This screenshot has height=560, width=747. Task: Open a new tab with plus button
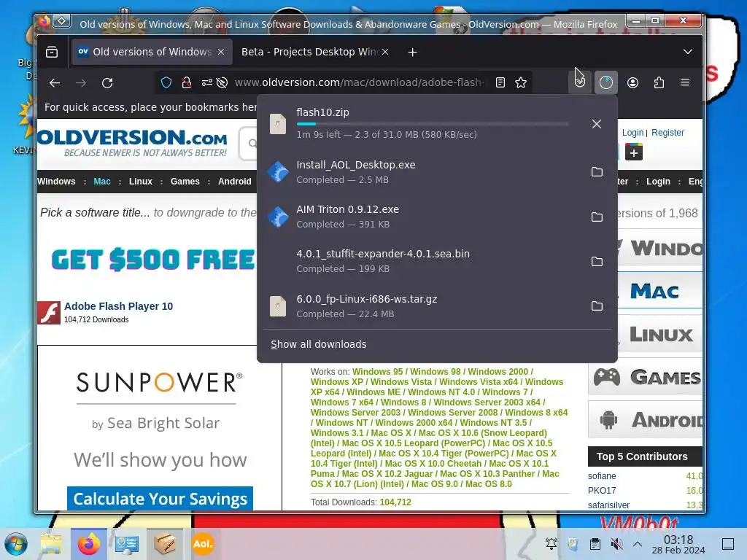[413, 52]
